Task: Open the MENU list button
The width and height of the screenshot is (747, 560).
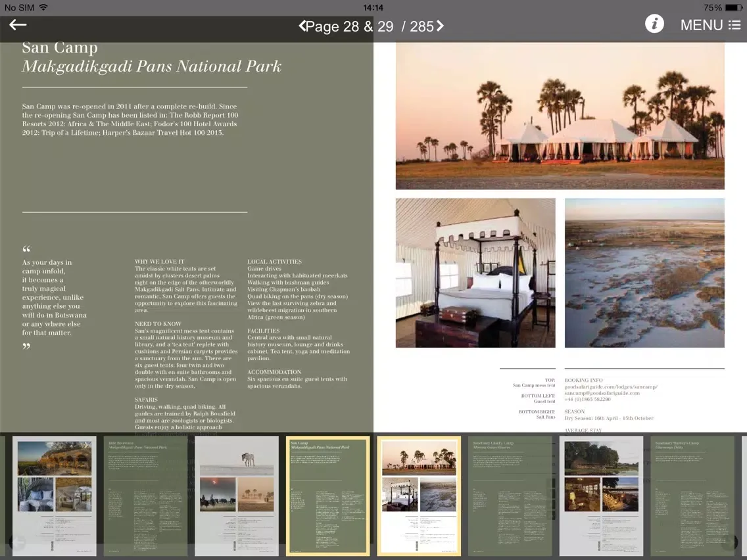Action: (710, 25)
